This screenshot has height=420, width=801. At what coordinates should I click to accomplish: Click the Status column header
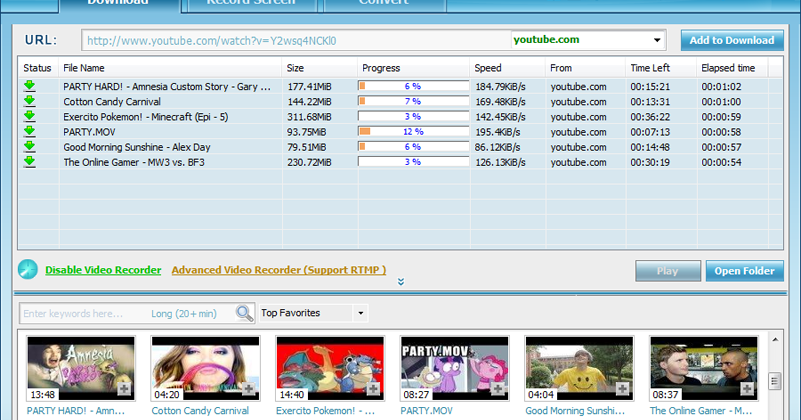click(38, 68)
